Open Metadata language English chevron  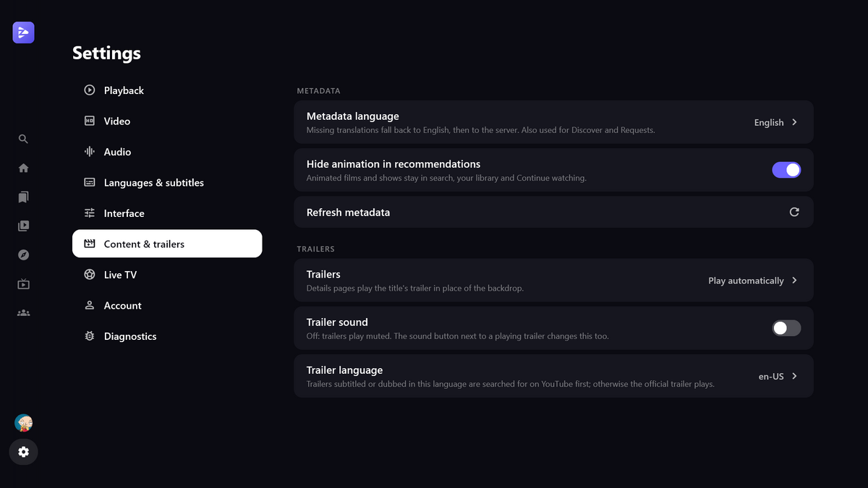pyautogui.click(x=794, y=122)
